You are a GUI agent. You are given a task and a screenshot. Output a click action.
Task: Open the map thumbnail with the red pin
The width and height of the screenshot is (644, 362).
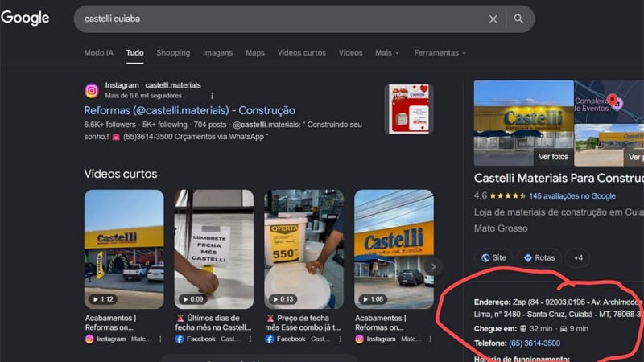(609, 101)
